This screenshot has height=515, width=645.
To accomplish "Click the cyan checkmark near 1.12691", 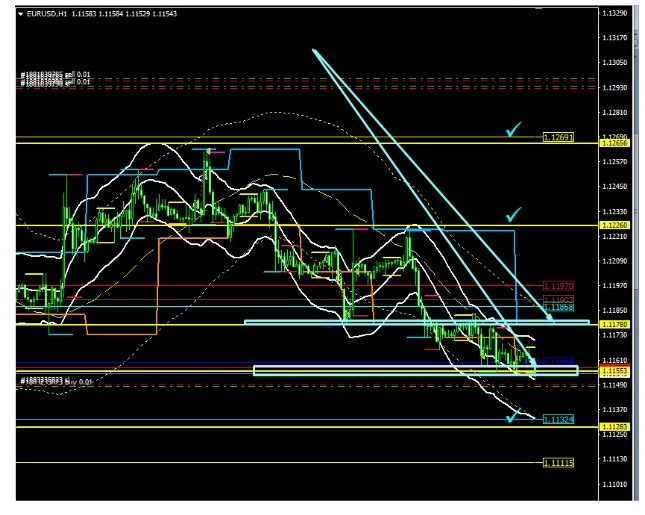I will pyautogui.click(x=514, y=130).
